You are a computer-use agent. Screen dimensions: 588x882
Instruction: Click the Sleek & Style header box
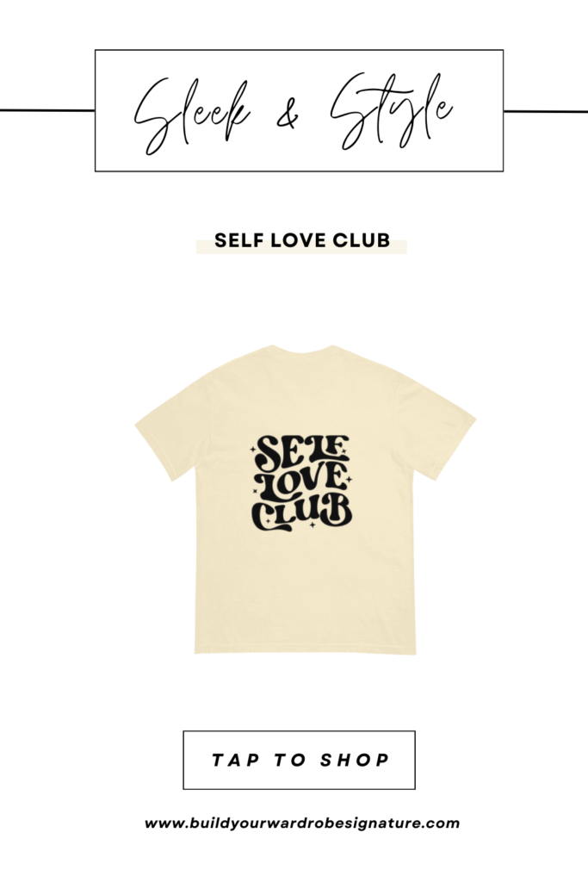click(x=299, y=110)
